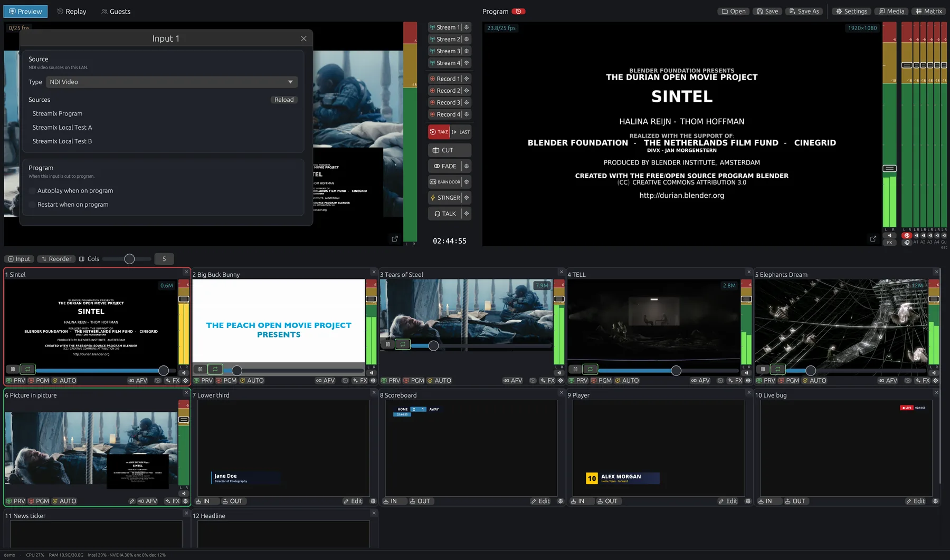Click the Cols number field showing 5
Image resolution: width=950 pixels, height=560 pixels.
click(x=164, y=259)
